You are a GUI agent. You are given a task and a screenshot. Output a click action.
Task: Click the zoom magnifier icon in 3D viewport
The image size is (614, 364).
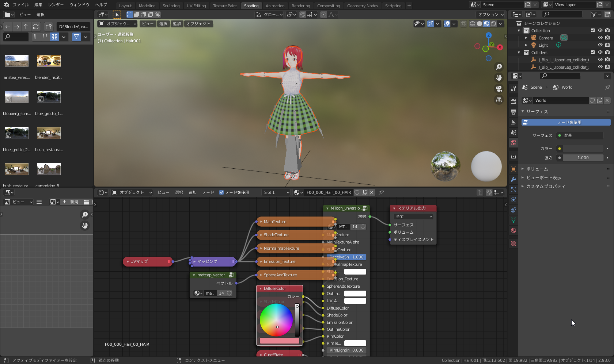click(499, 67)
